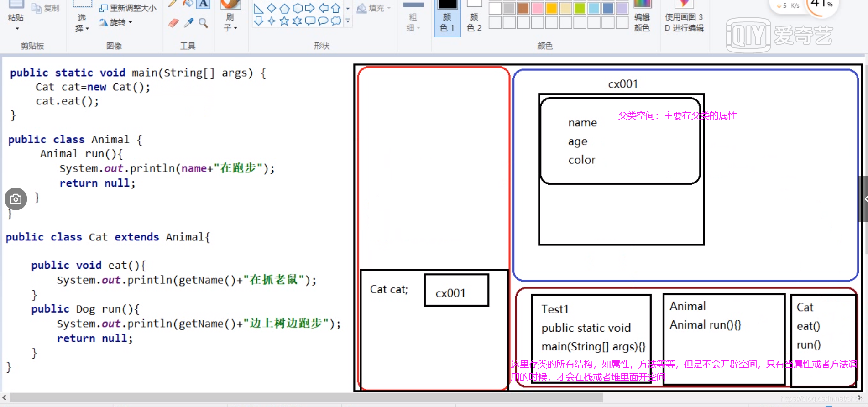Viewport: 868px width, 407px height.
Task: Select the Text tool A
Action: tap(204, 4)
